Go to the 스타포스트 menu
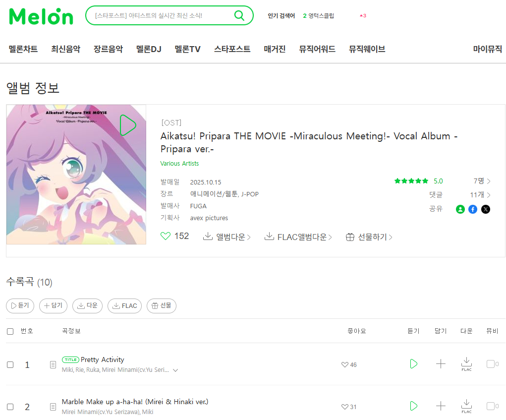The height and width of the screenshot is (420, 506). (232, 49)
